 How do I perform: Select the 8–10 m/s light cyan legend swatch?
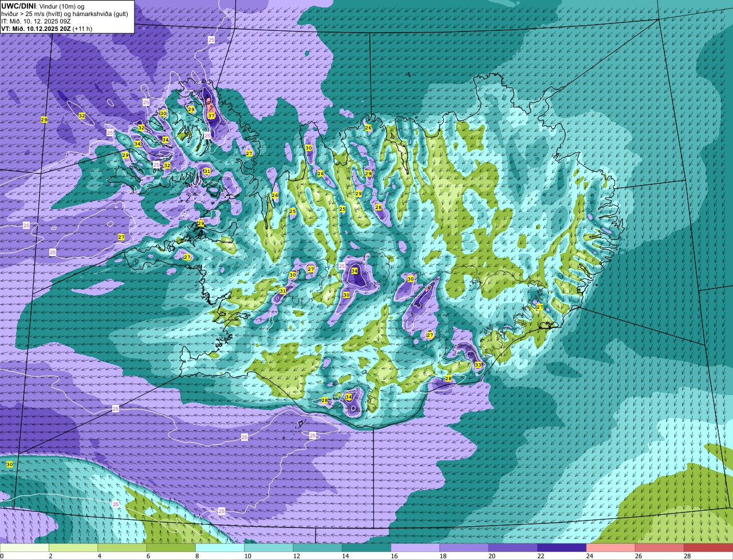tap(220, 548)
